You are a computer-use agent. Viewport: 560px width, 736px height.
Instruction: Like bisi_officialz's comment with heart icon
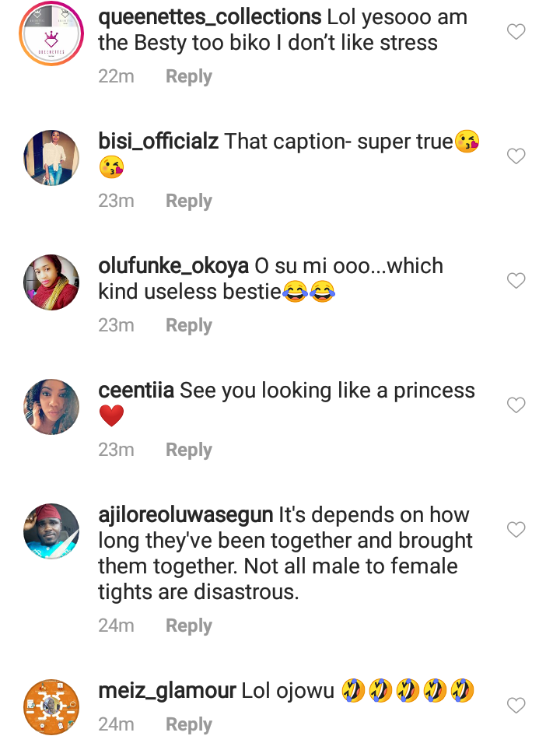(516, 156)
